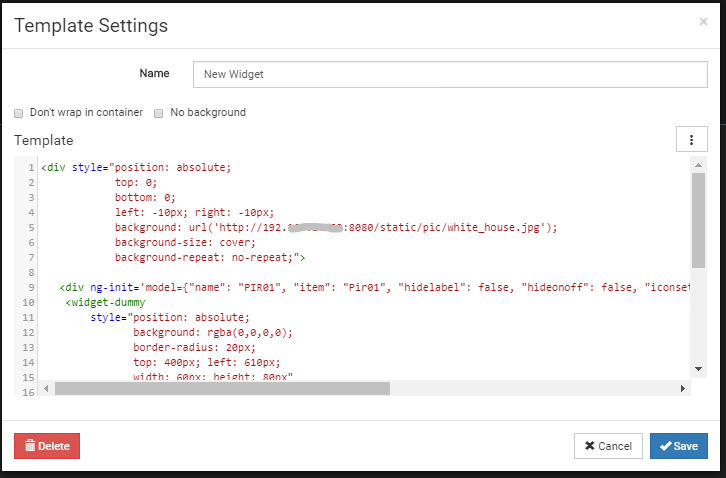Close the Template Settings dialog
Image resolution: width=726 pixels, height=478 pixels.
click(703, 21)
